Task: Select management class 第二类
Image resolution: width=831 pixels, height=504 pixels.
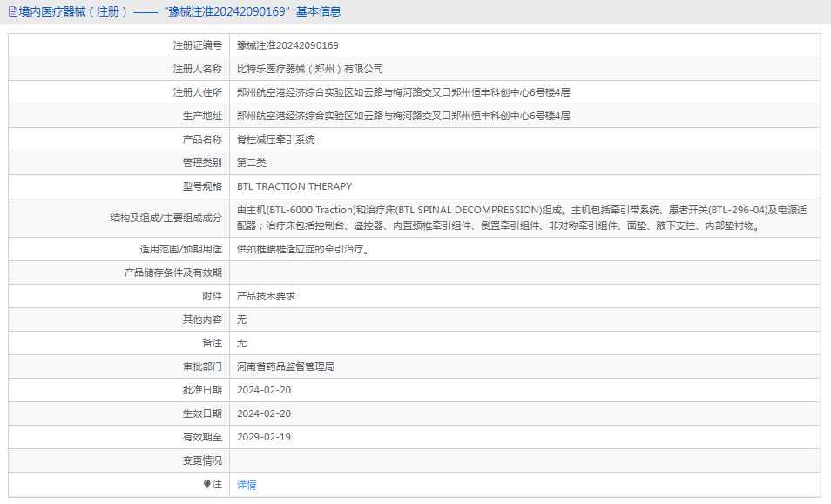Action: [x=251, y=163]
